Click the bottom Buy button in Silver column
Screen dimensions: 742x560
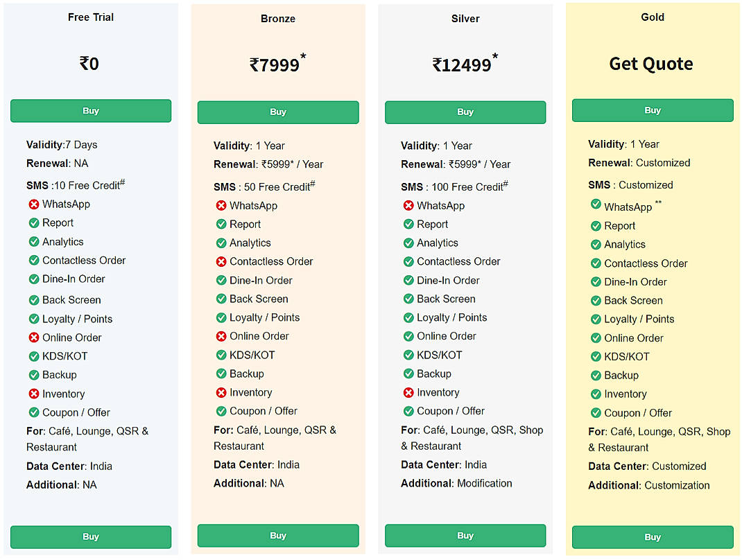pyautogui.click(x=465, y=536)
